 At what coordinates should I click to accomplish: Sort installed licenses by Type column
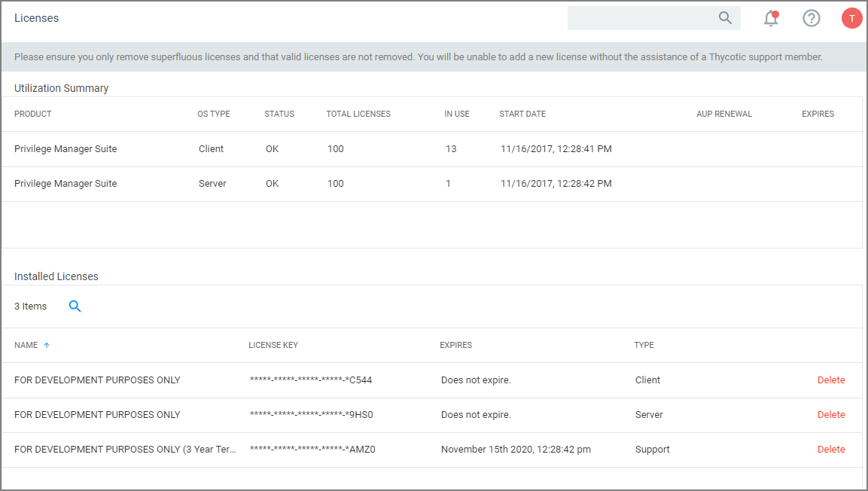644,346
